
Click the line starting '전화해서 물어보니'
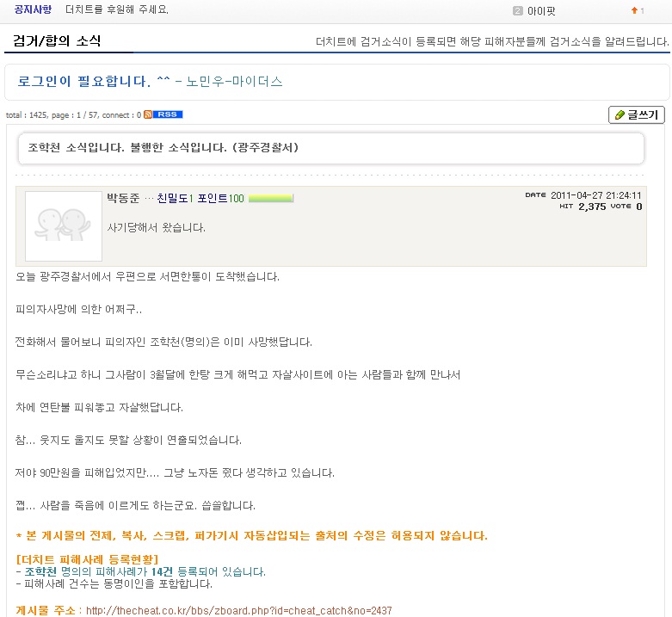163,342
